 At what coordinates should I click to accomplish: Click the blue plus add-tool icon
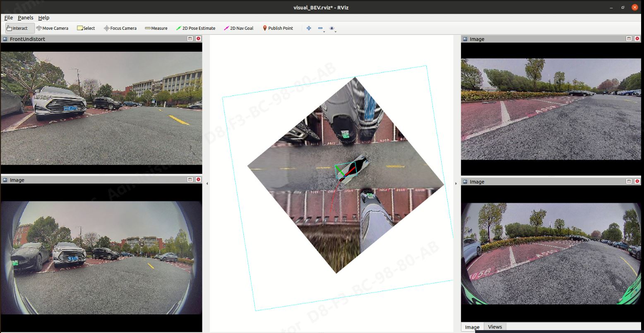tap(309, 28)
